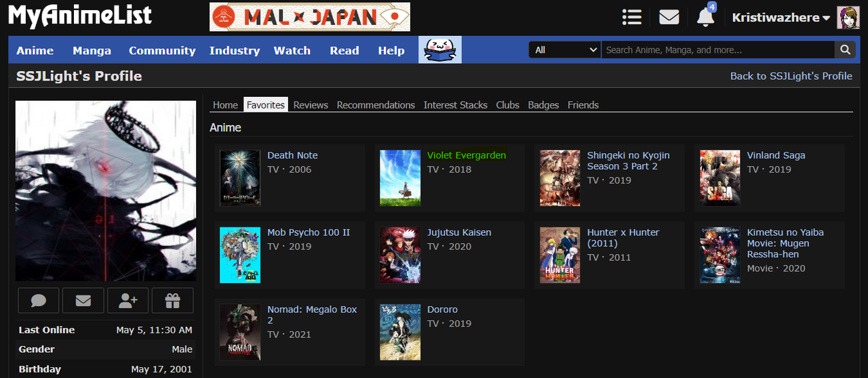This screenshot has height=378, width=868.
Task: Add friend with the person-plus button
Action: [x=128, y=301]
